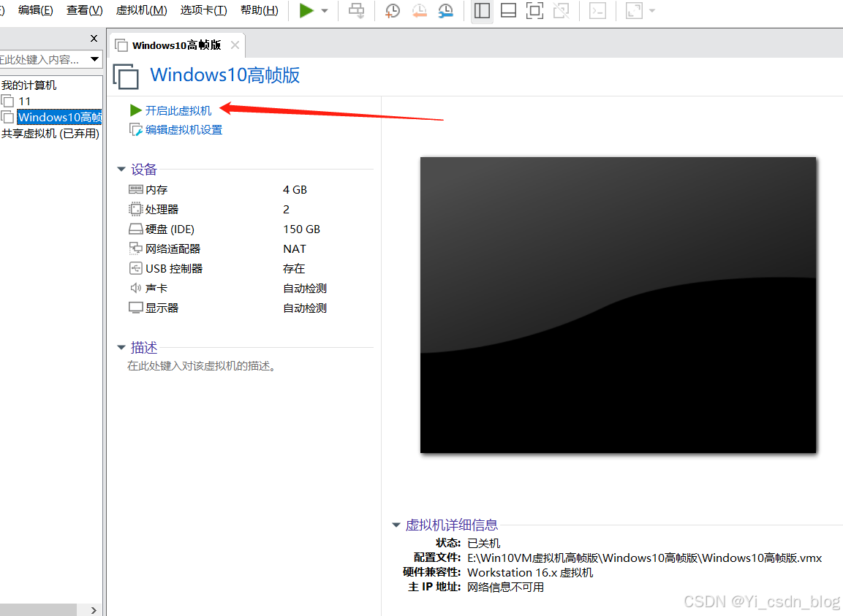Image resolution: width=843 pixels, height=616 pixels.
Task: Open the stretch display dropdown arrow
Action: [652, 11]
